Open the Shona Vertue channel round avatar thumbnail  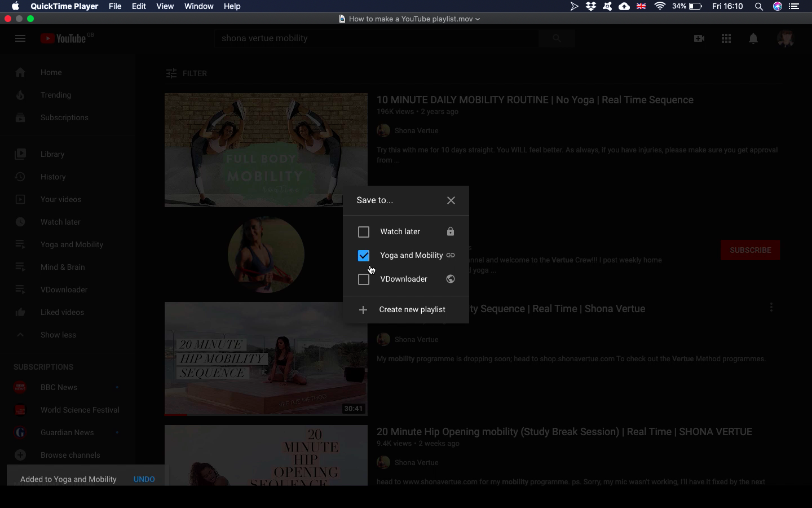tap(266, 255)
